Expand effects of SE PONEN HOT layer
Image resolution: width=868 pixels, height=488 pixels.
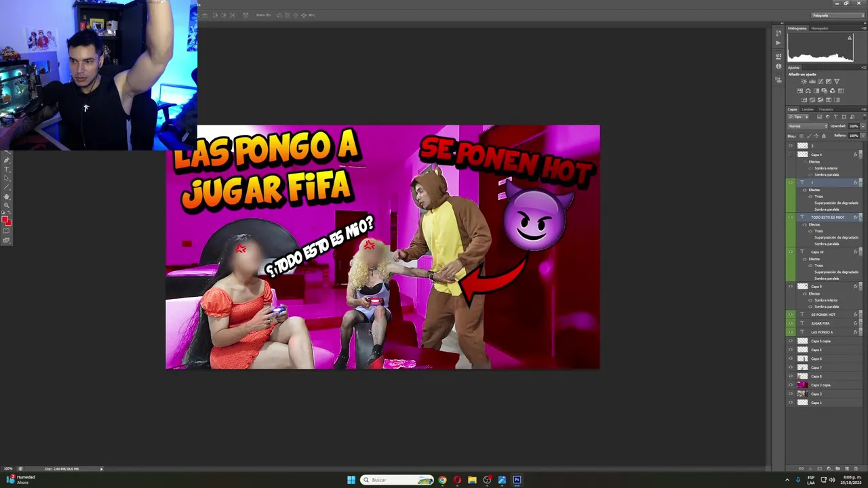(861, 314)
